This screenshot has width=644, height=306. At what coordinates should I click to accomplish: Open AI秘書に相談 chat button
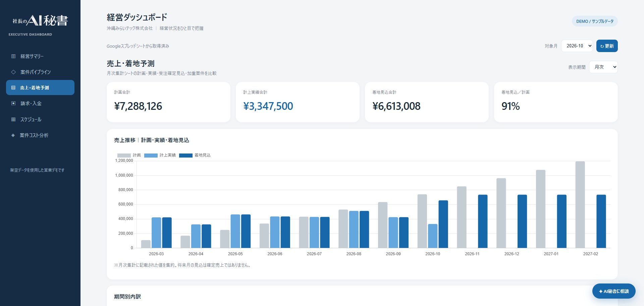(x=614, y=291)
